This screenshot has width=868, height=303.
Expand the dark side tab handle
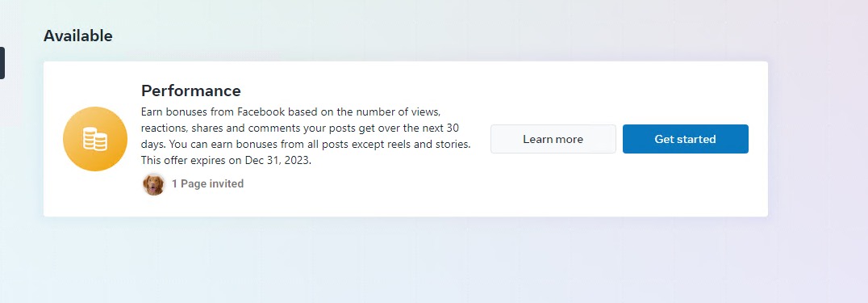pos(2,63)
